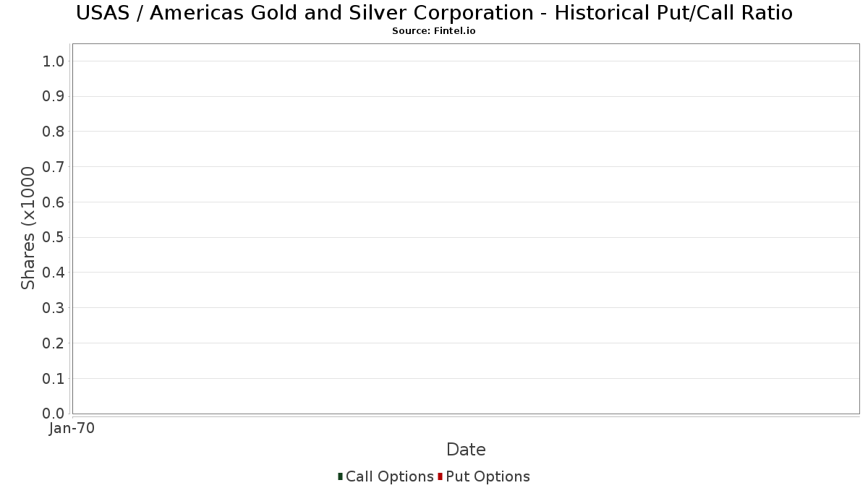This screenshot has width=868, height=488.
Task: Click the chart title about Put/Call Ratio
Action: click(434, 13)
